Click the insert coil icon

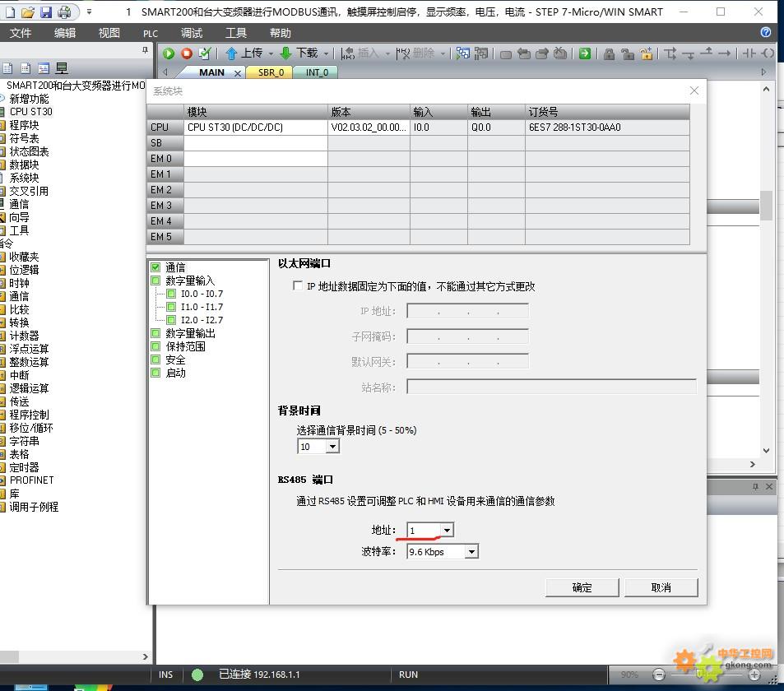point(768,53)
